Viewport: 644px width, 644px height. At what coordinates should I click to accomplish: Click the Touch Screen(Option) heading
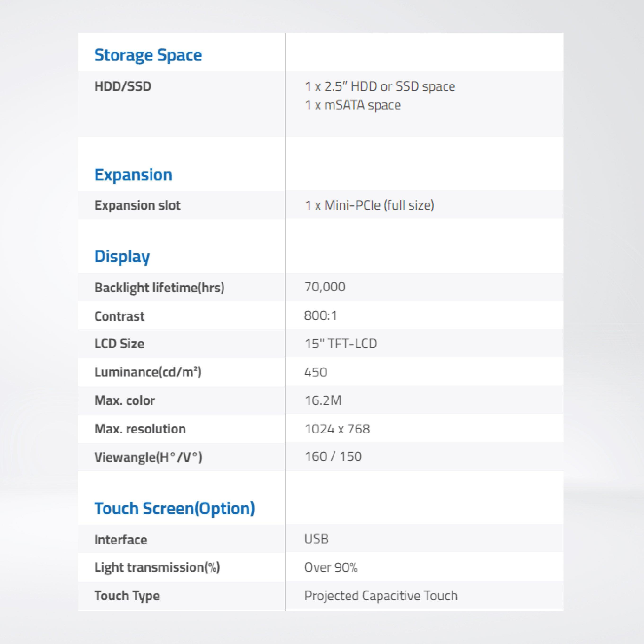[x=175, y=509]
